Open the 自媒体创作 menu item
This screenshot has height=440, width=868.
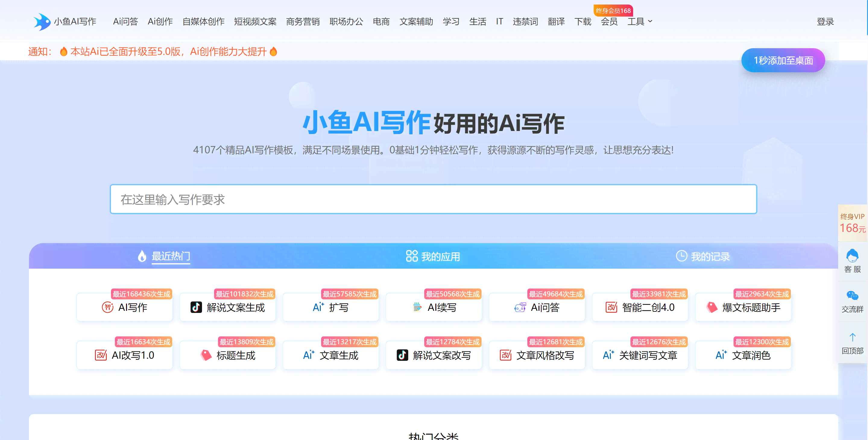tap(204, 22)
